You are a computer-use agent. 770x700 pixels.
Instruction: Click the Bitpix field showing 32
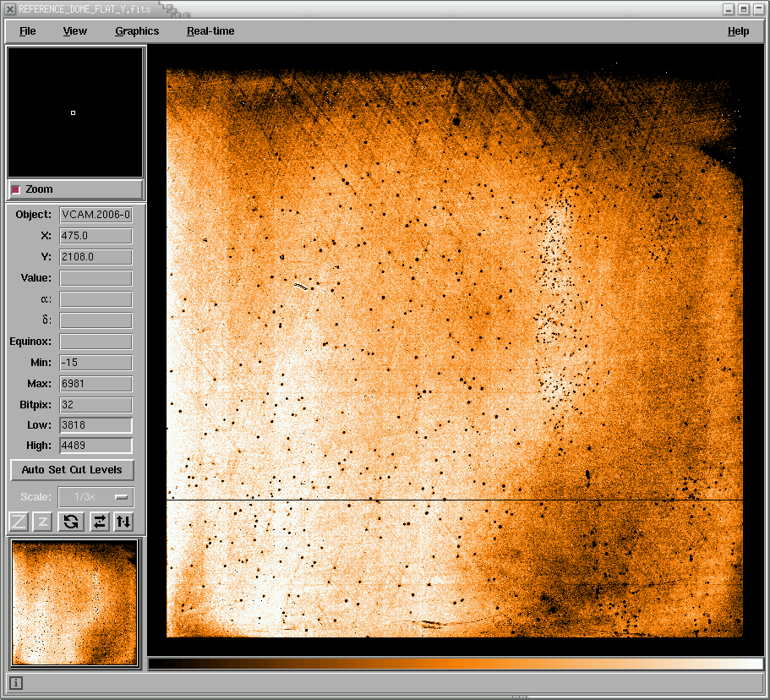[96, 405]
